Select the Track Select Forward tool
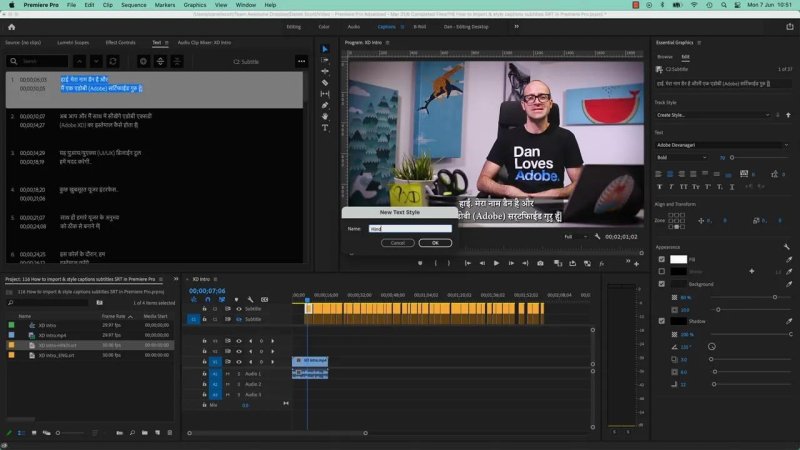This screenshot has width=800, height=450. 324,60
